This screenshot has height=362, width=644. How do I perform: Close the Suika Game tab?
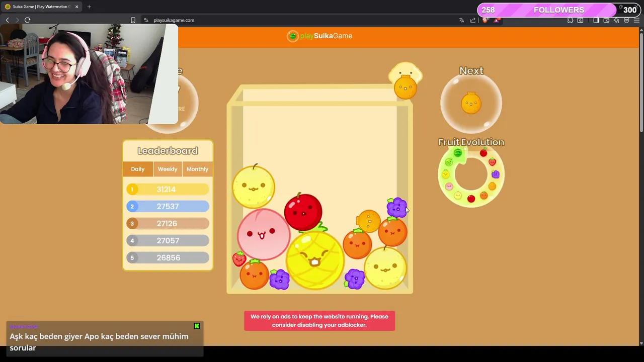click(x=76, y=7)
